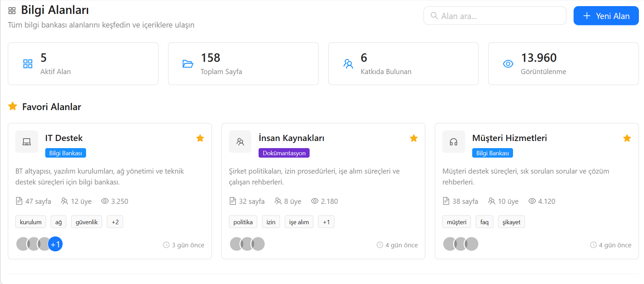
Task: Select the müşteri tag
Action: point(457,222)
